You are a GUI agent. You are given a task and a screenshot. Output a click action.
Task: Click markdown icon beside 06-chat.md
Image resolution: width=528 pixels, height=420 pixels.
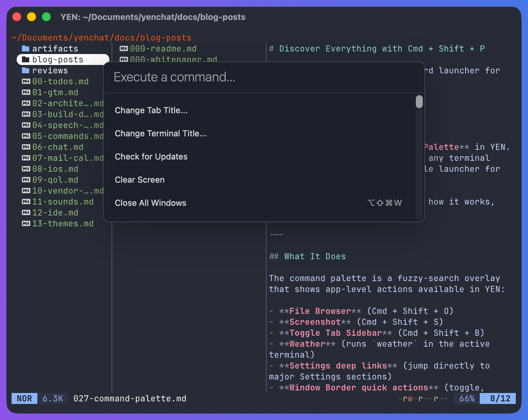[26, 147]
